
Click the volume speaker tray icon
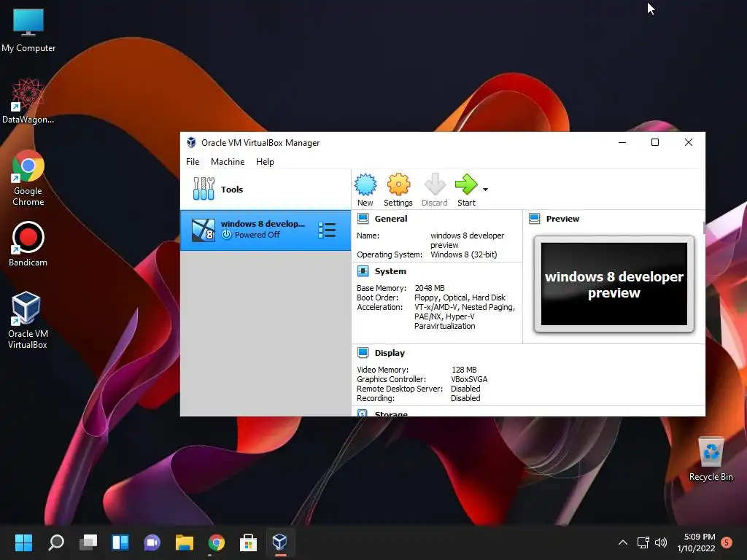(661, 542)
